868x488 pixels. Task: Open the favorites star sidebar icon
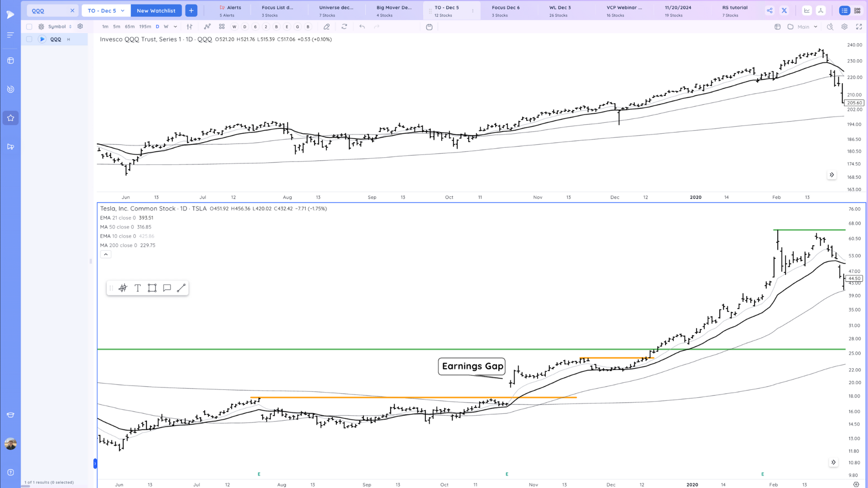(10, 118)
